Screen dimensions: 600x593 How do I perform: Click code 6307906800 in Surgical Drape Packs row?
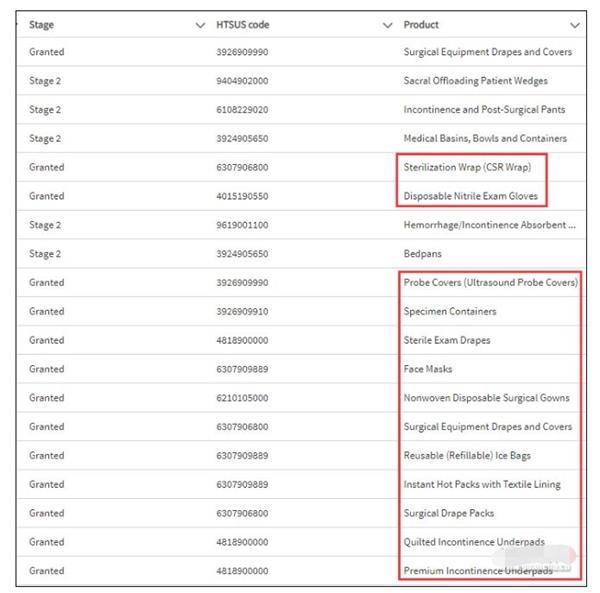(242, 513)
